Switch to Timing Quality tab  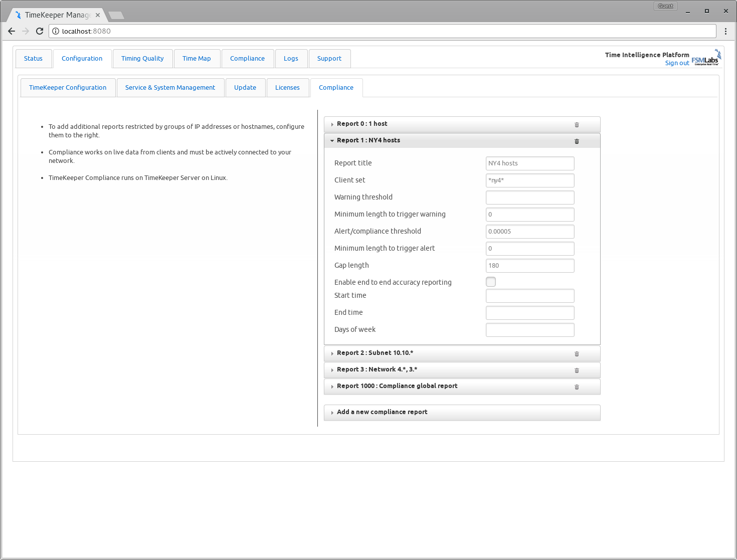[142, 59]
